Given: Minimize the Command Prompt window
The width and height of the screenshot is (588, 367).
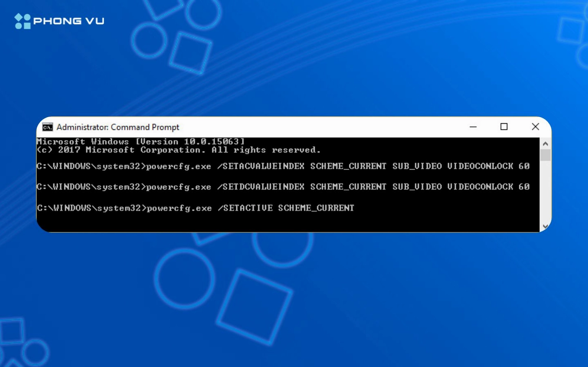Looking at the screenshot, I should (x=473, y=127).
